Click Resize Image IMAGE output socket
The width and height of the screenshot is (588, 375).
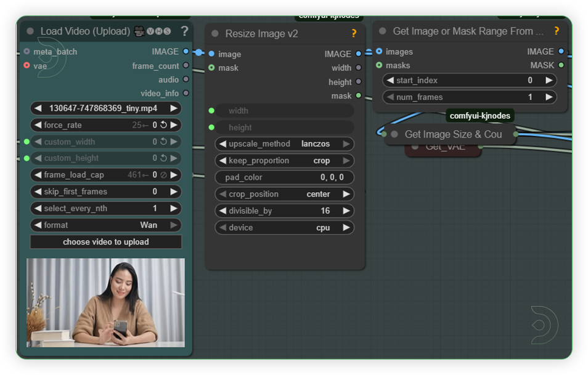(359, 54)
